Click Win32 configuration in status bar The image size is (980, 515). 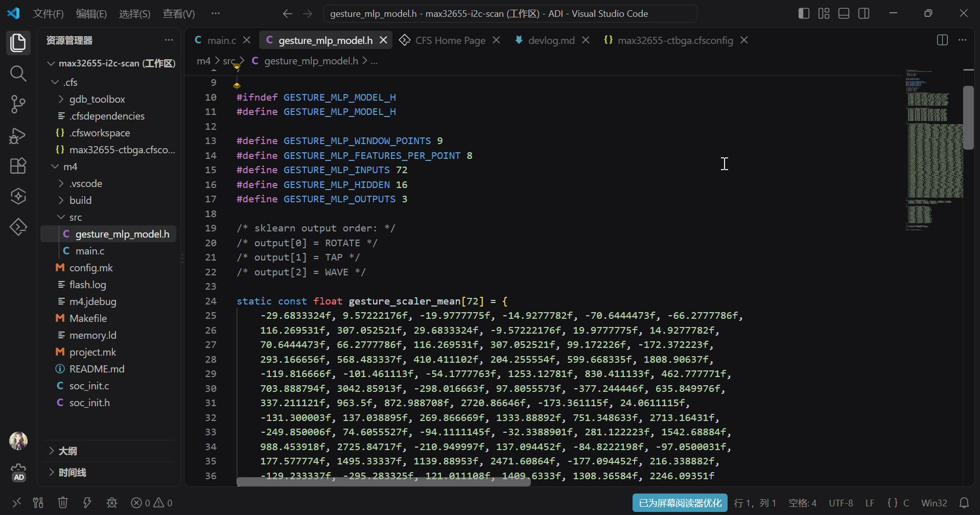tap(934, 503)
